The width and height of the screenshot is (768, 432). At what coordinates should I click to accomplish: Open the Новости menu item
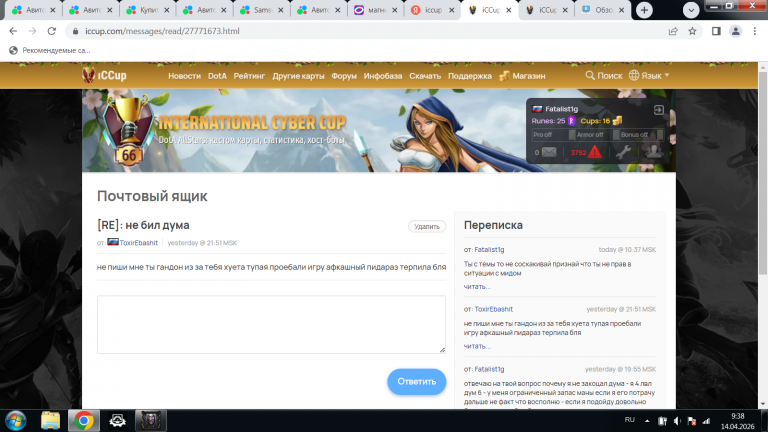pyautogui.click(x=184, y=76)
